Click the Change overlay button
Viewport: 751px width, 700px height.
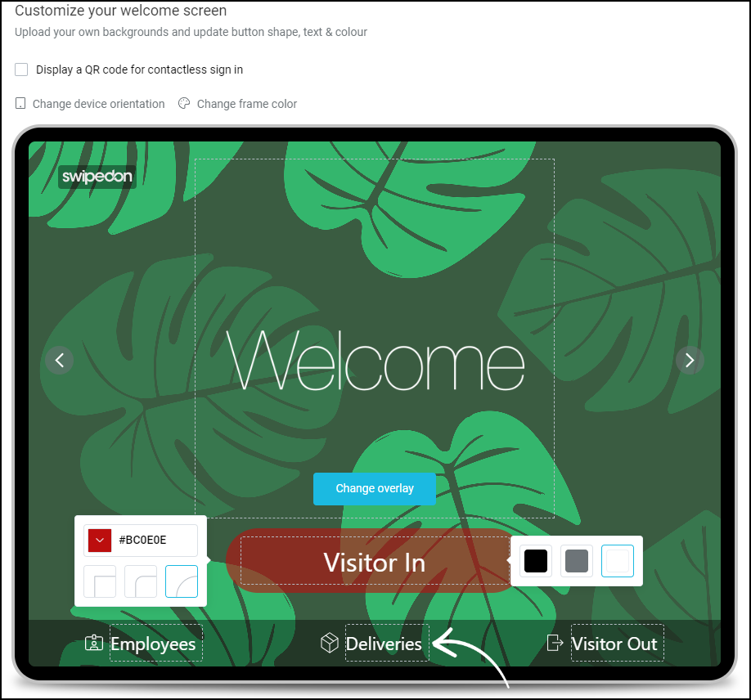pyautogui.click(x=375, y=489)
